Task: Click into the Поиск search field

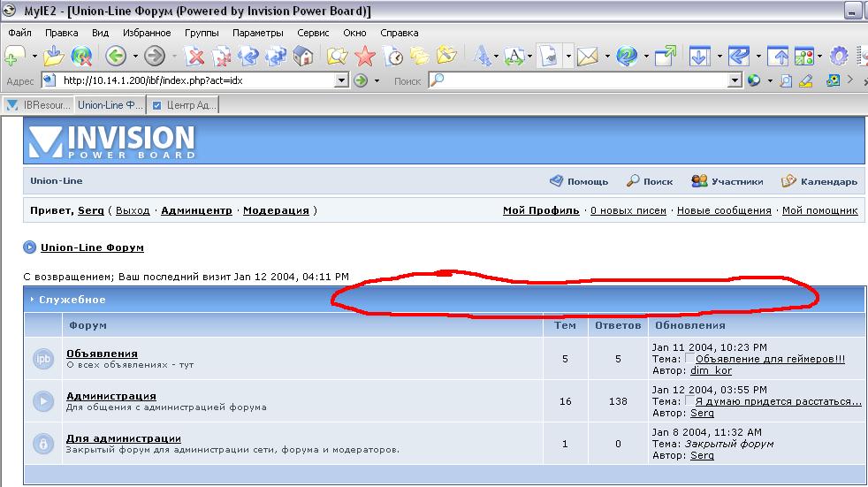Action: 585,80
